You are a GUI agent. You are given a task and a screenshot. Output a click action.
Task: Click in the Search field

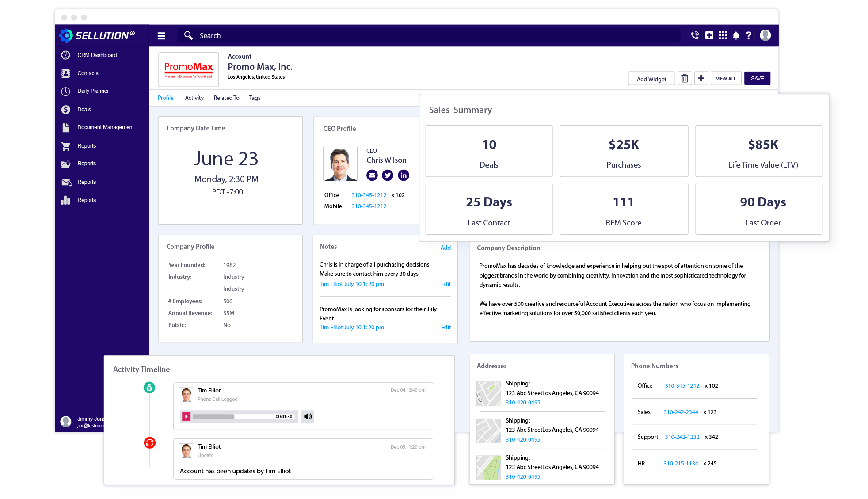coord(429,36)
